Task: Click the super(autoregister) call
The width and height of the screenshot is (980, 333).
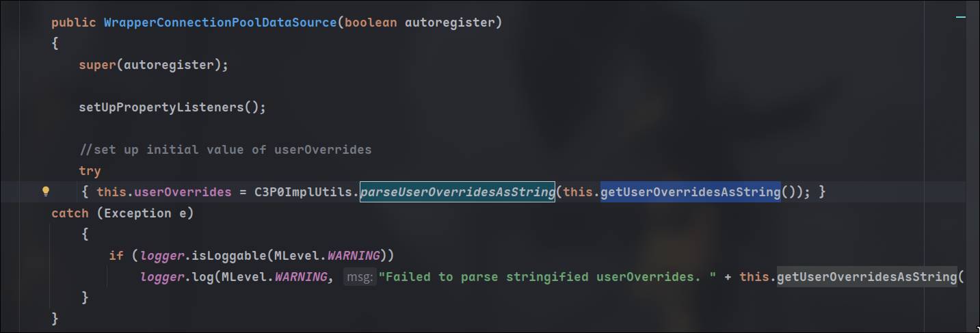Action: pyautogui.click(x=153, y=65)
